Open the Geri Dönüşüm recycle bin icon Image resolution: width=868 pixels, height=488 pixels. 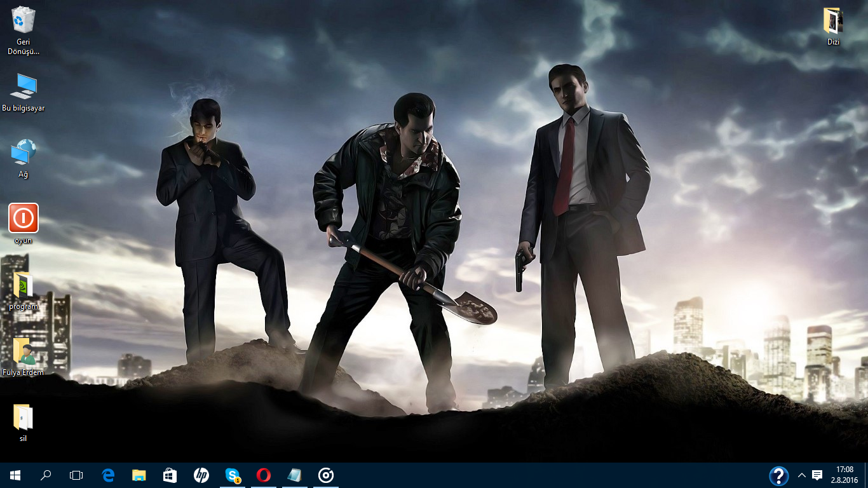point(24,30)
